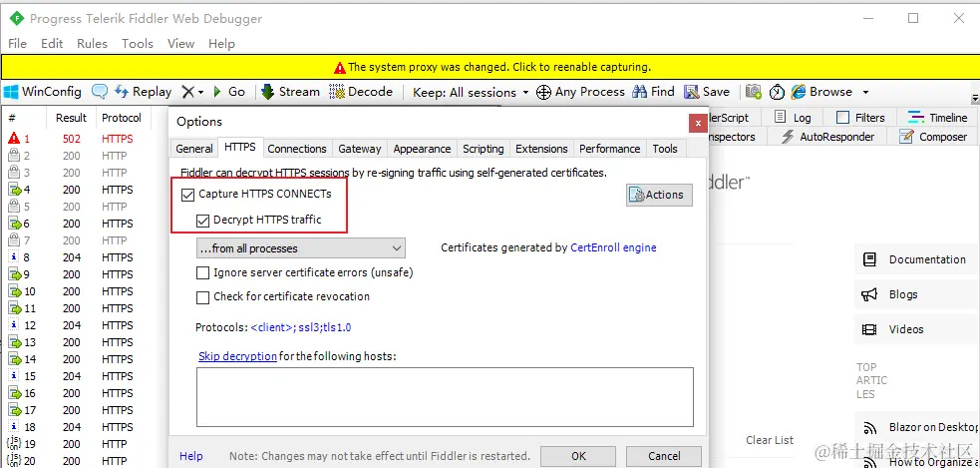The image size is (980, 468).
Task: Toggle Stream mode
Action: 291,92
